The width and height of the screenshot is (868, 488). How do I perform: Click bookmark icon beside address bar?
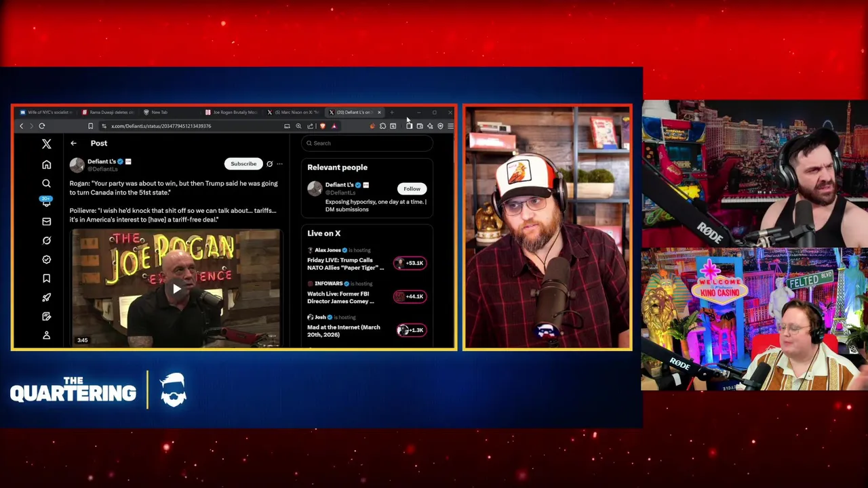tap(90, 126)
